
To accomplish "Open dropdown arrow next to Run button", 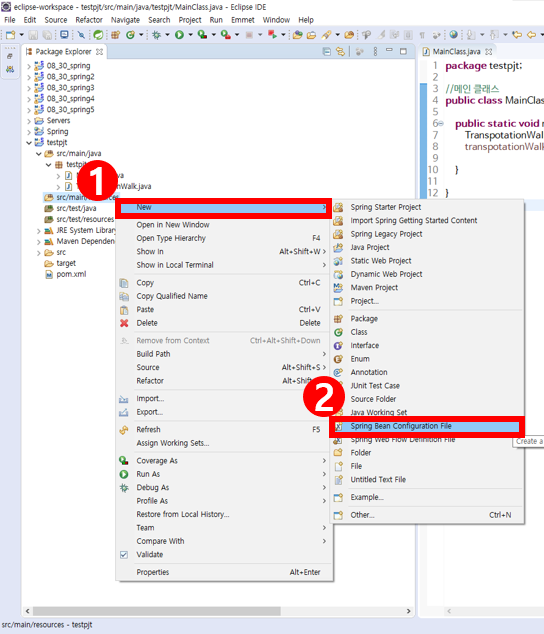I will tap(190, 35).
